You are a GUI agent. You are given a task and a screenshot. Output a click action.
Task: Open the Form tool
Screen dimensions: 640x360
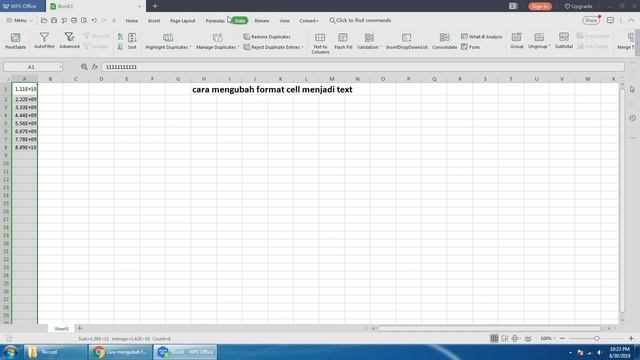[x=471, y=47]
